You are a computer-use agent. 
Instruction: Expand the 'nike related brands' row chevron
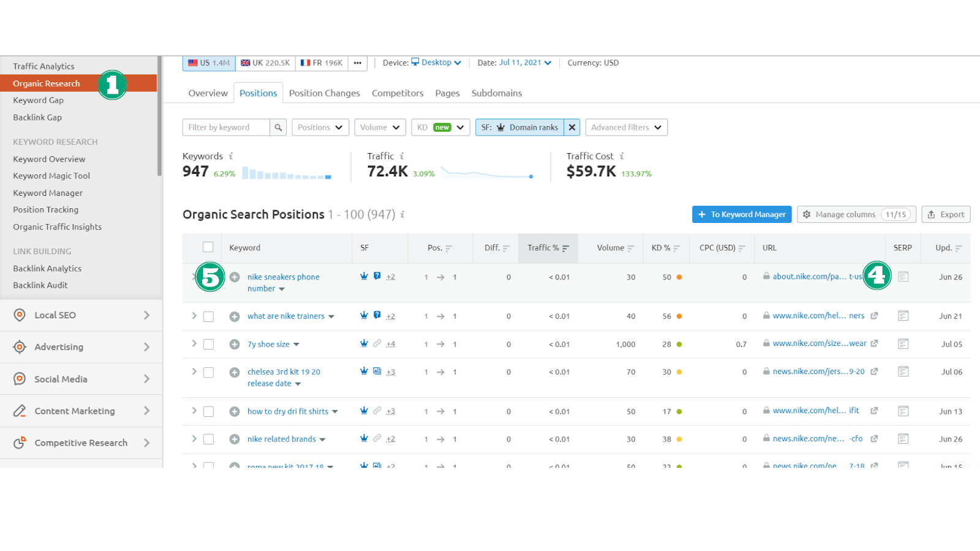coord(194,438)
